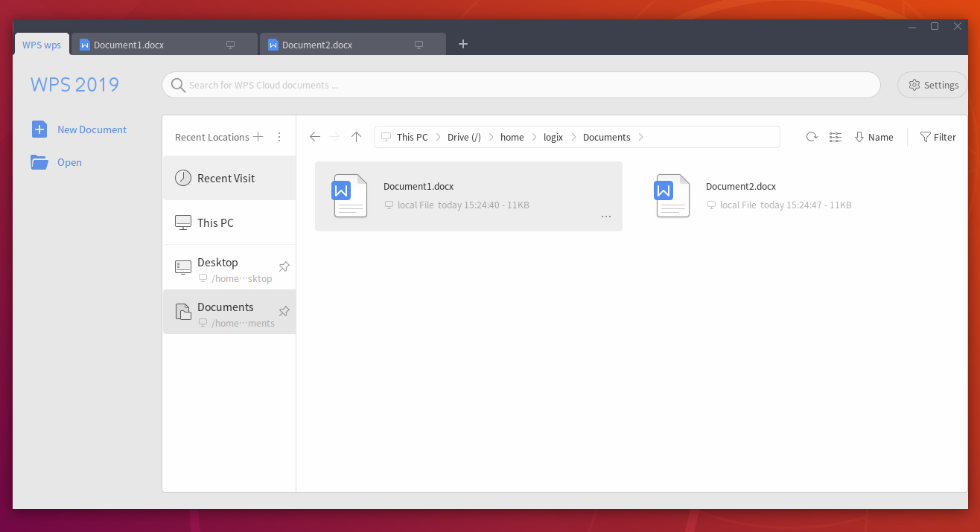
Task: Expand the chevron after Documents in breadcrumb
Action: (x=641, y=137)
